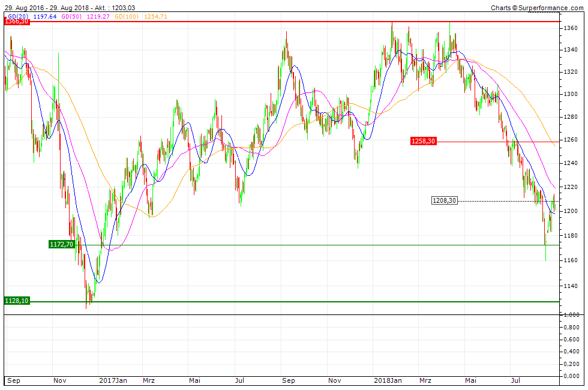
Task: Expand the 2017Jan axis label
Action: point(113,380)
